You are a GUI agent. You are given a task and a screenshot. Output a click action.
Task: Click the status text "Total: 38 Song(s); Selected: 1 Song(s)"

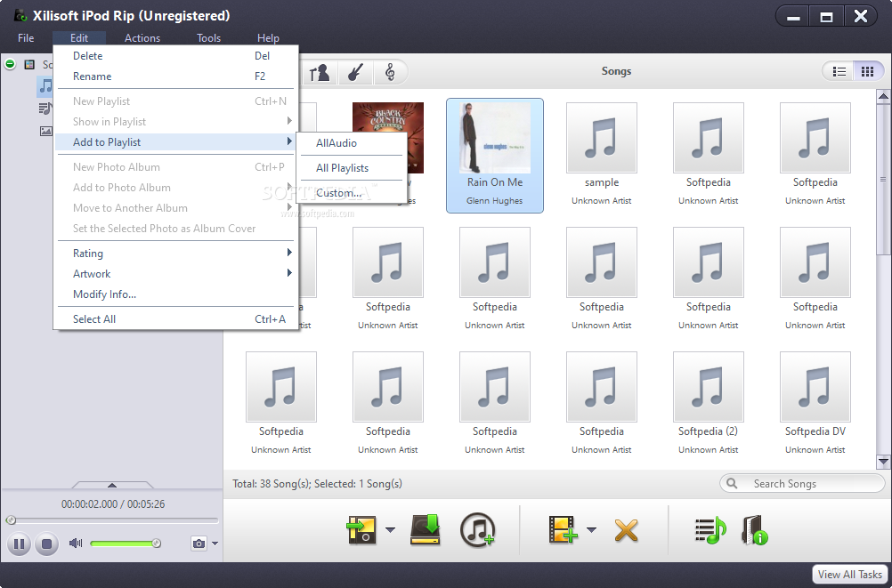(x=317, y=483)
